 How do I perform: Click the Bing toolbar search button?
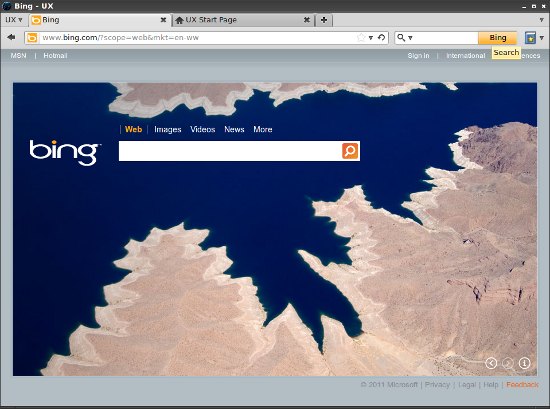pyautogui.click(x=497, y=38)
